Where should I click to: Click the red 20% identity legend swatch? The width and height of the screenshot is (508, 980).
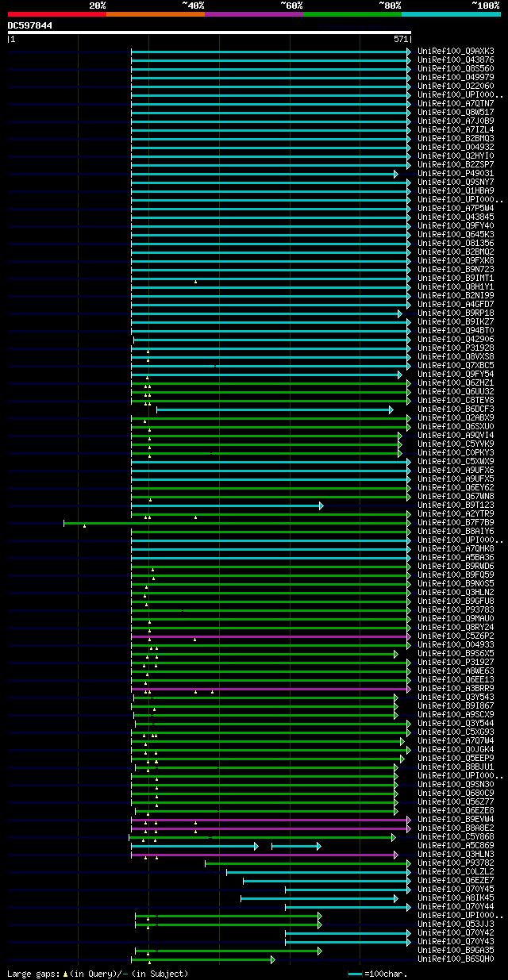pos(56,14)
